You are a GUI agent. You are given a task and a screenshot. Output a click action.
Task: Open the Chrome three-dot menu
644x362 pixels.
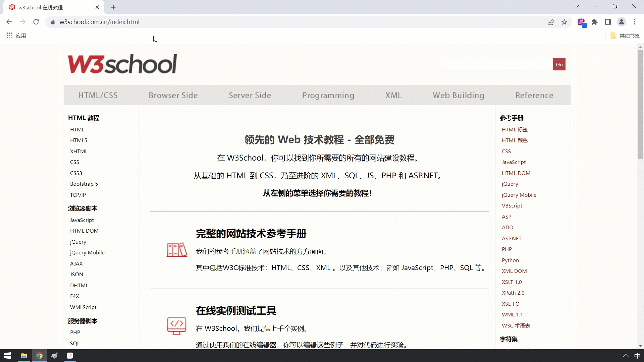635,22
